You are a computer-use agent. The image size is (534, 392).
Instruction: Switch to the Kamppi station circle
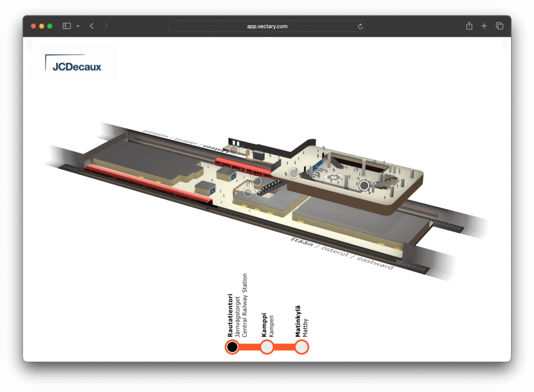(x=266, y=347)
